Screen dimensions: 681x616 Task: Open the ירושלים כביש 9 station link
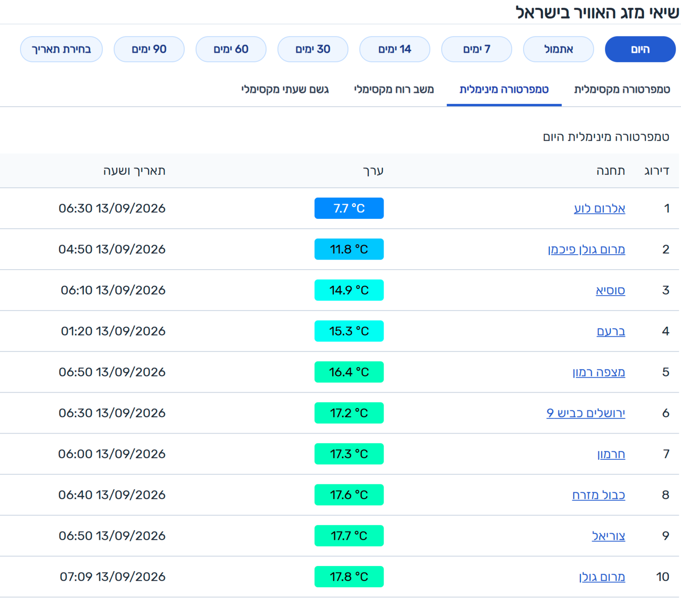(586, 413)
